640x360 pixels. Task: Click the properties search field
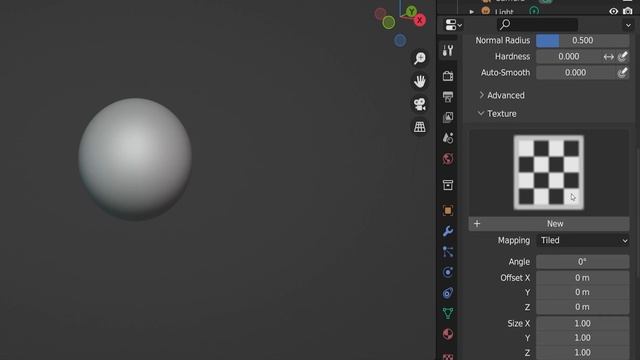(x=537, y=25)
